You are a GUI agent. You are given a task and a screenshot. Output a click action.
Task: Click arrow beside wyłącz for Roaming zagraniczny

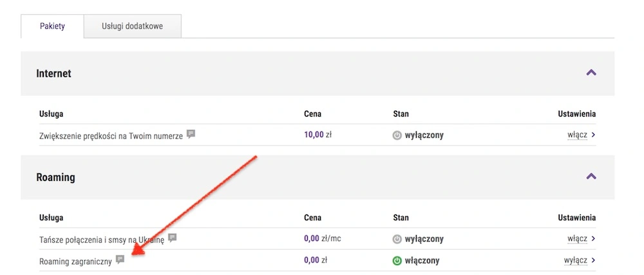[x=593, y=260]
